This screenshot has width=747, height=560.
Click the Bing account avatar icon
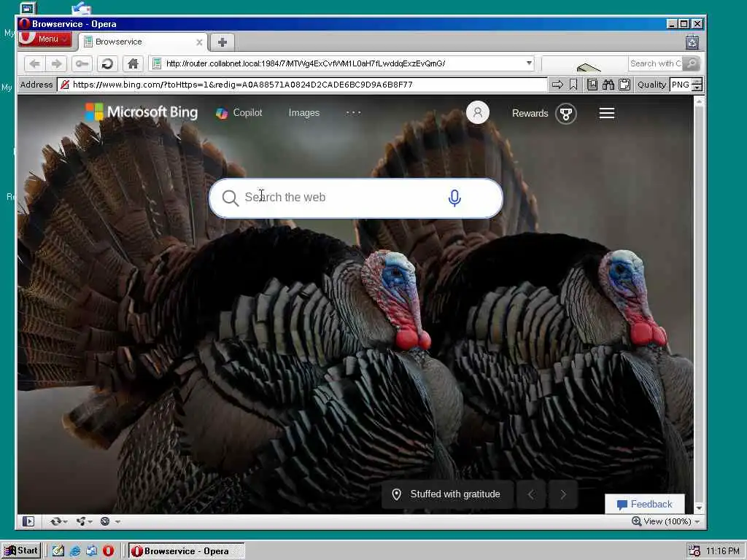478,113
